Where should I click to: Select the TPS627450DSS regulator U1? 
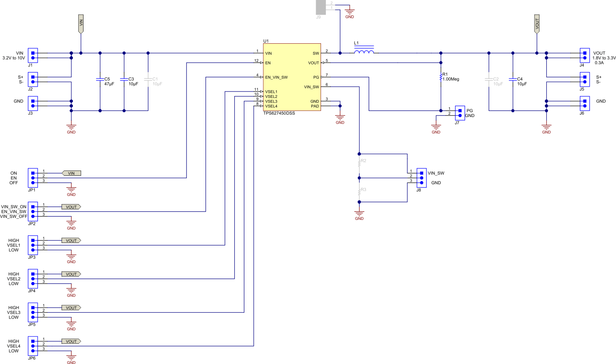(291, 77)
